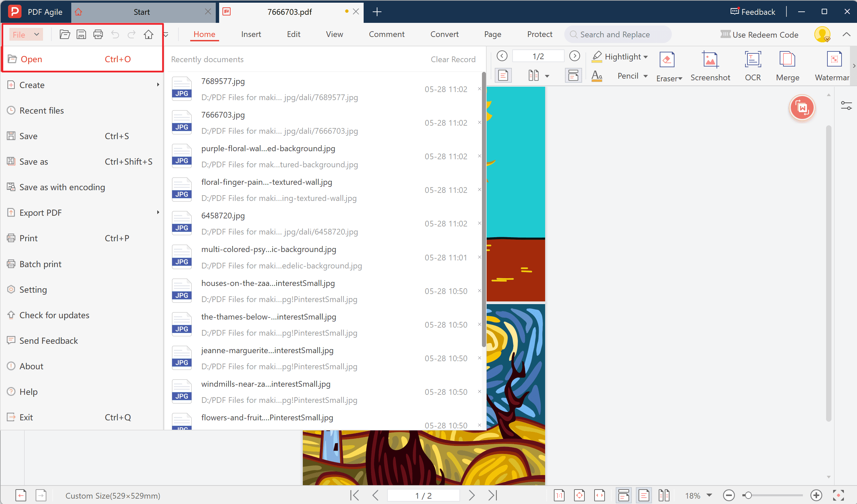The image size is (857, 504).
Task: Switch to the Convert tab
Action: pos(444,34)
